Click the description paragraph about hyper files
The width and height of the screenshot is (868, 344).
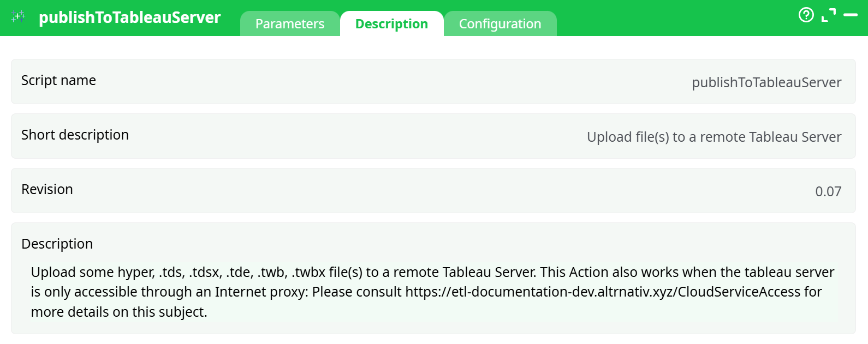tap(431, 292)
